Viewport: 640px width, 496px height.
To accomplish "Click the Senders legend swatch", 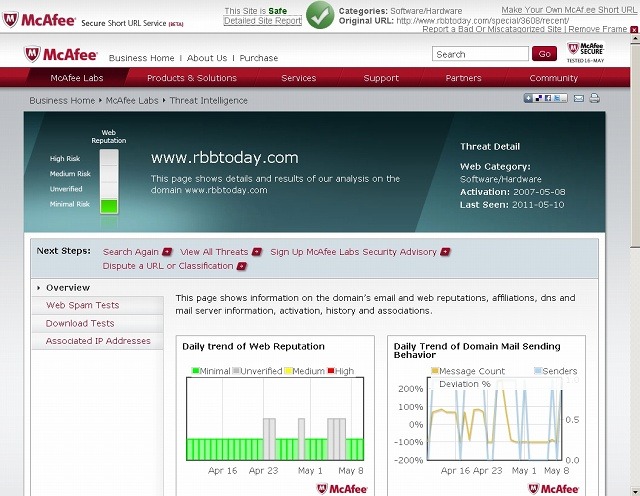I will (x=538, y=371).
